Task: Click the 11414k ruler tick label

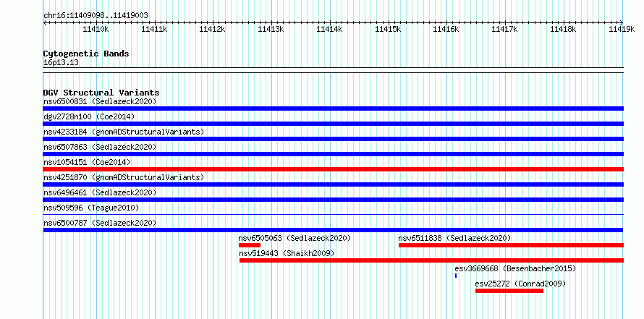Action: 329,29
